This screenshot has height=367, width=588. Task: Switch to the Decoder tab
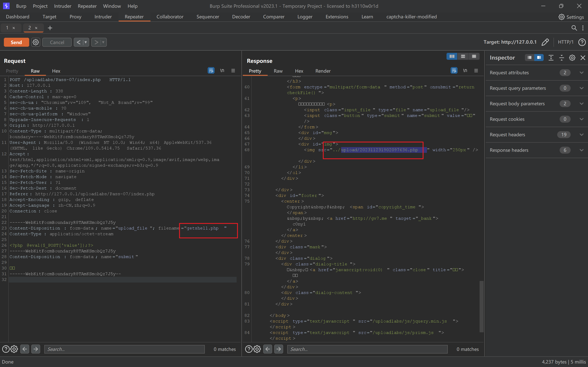(x=241, y=17)
